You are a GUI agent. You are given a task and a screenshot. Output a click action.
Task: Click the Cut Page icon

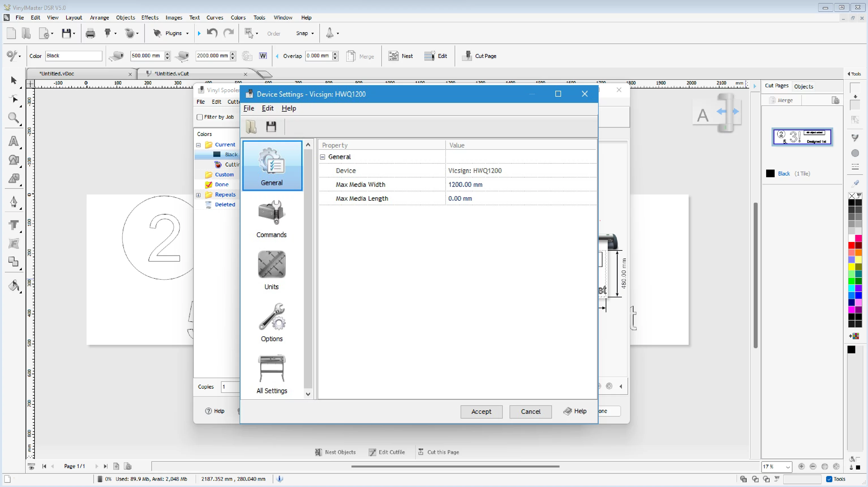(467, 56)
